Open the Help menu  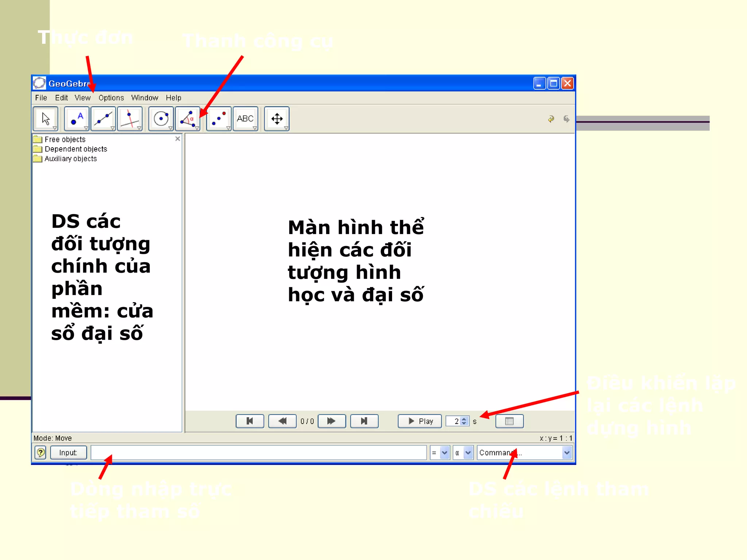(x=173, y=98)
